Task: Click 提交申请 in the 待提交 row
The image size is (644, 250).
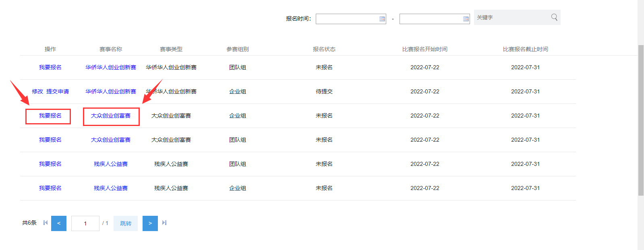Action: [x=58, y=91]
